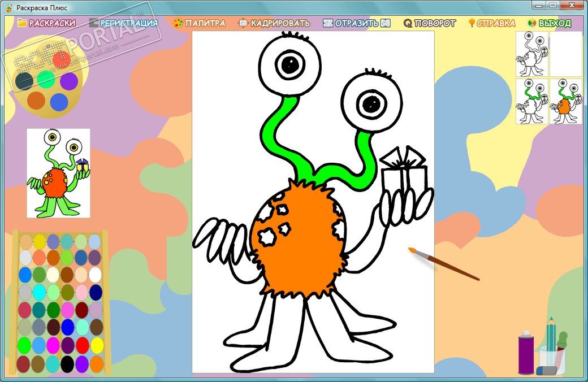Choose the white swatch in the color grid
588x382 pixels.
(x=95, y=275)
